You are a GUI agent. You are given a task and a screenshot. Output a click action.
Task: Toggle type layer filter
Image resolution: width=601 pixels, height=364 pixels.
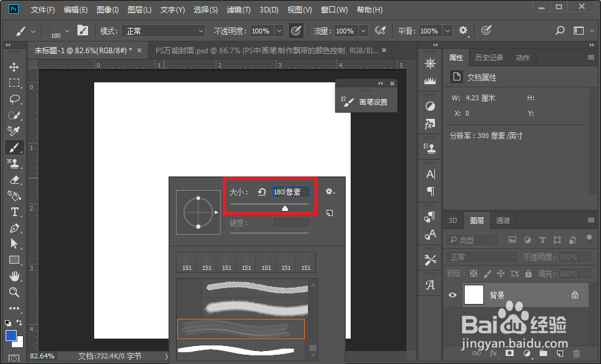(542, 240)
